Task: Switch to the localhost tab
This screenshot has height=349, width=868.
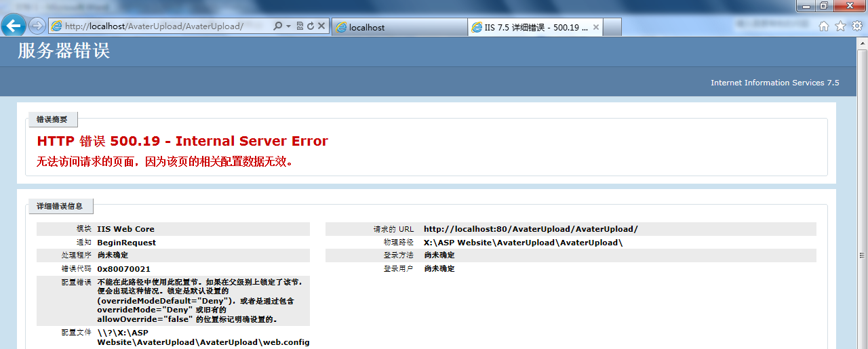Action: click(x=399, y=27)
